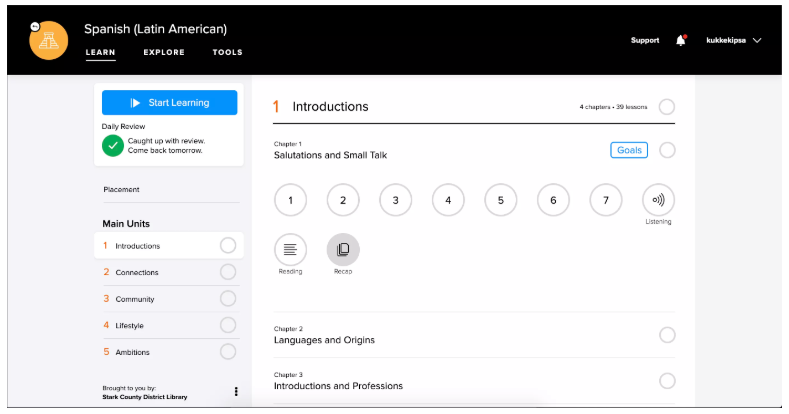This screenshot has width=789, height=414.
Task: Toggle the circle next to Connections unit
Action: (x=228, y=272)
